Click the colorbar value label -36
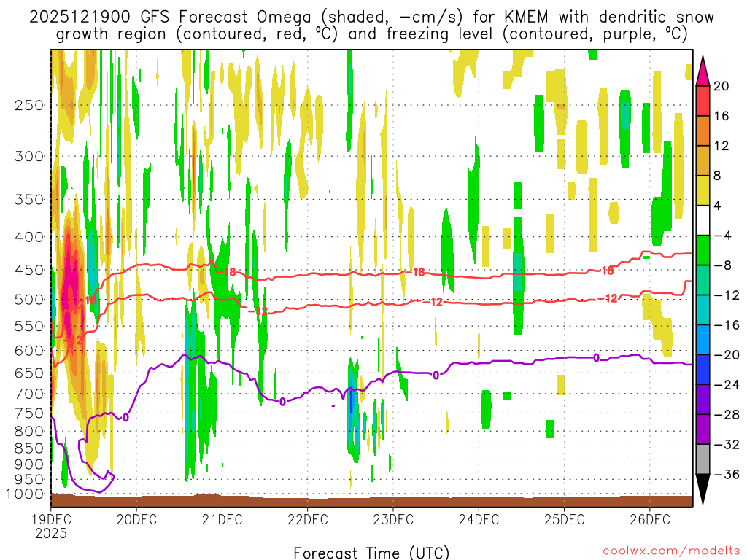This screenshot has height=560, width=747. [727, 474]
